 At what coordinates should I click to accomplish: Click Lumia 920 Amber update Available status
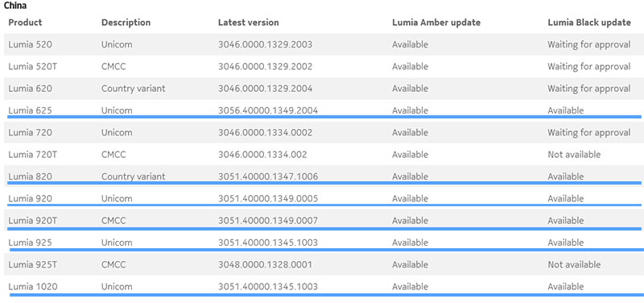click(411, 198)
